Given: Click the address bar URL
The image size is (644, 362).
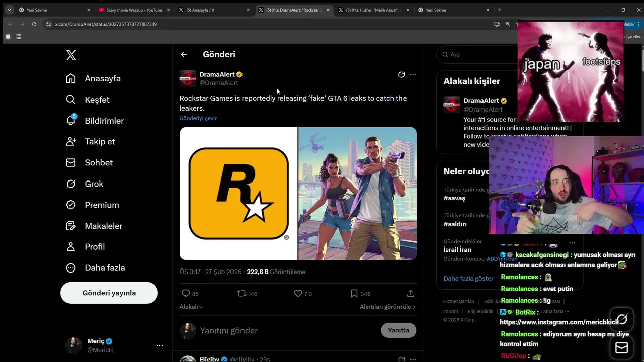Looking at the screenshot, I should coord(106,24).
